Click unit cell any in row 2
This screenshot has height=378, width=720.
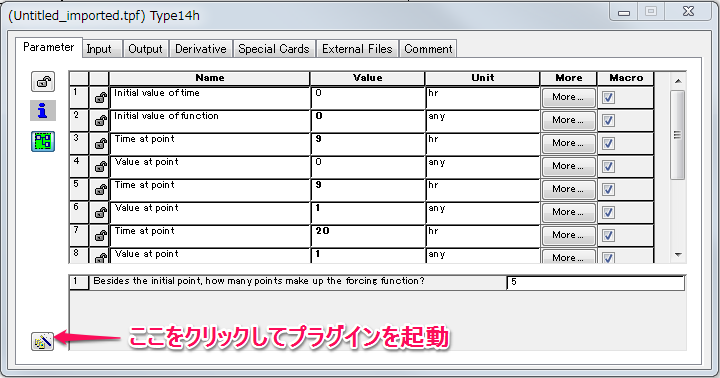pos(482,121)
